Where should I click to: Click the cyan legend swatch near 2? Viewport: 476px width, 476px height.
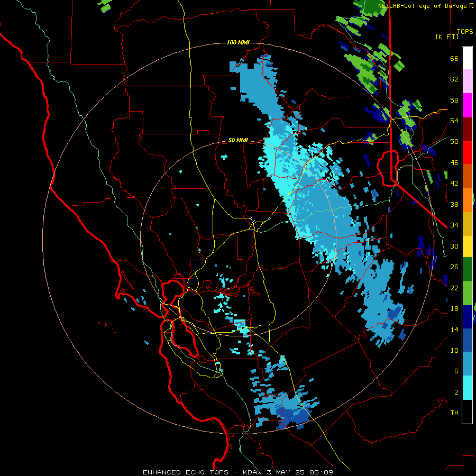[467, 388]
